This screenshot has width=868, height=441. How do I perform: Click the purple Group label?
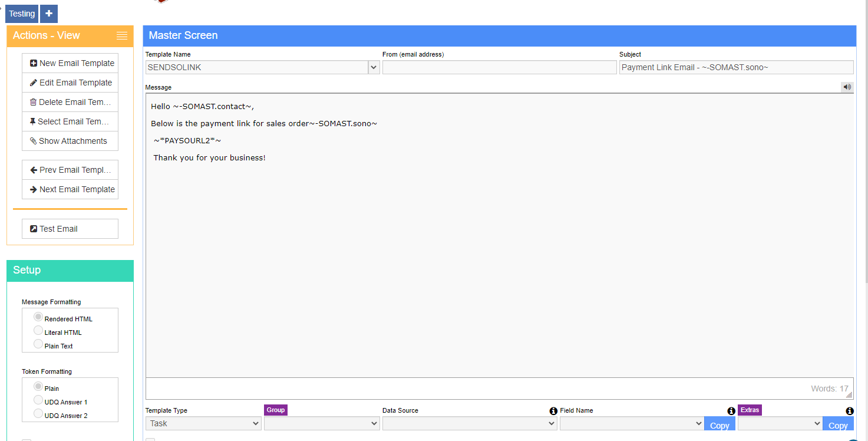(x=276, y=410)
